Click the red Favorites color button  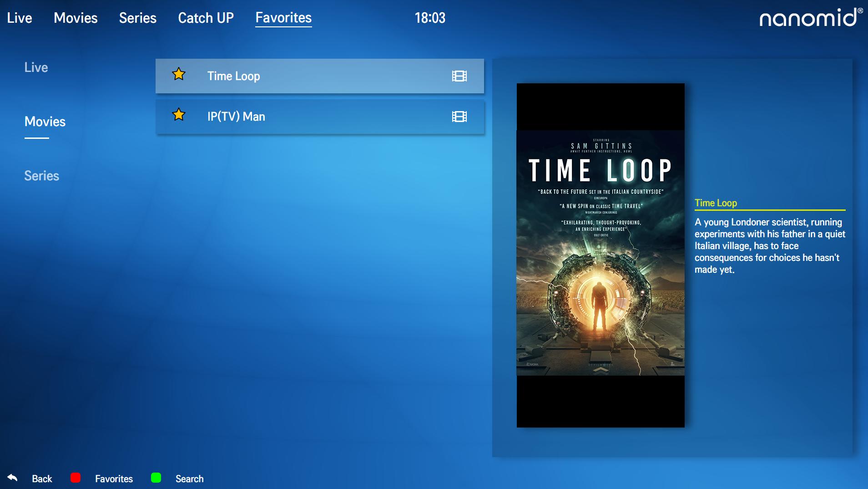click(x=76, y=478)
